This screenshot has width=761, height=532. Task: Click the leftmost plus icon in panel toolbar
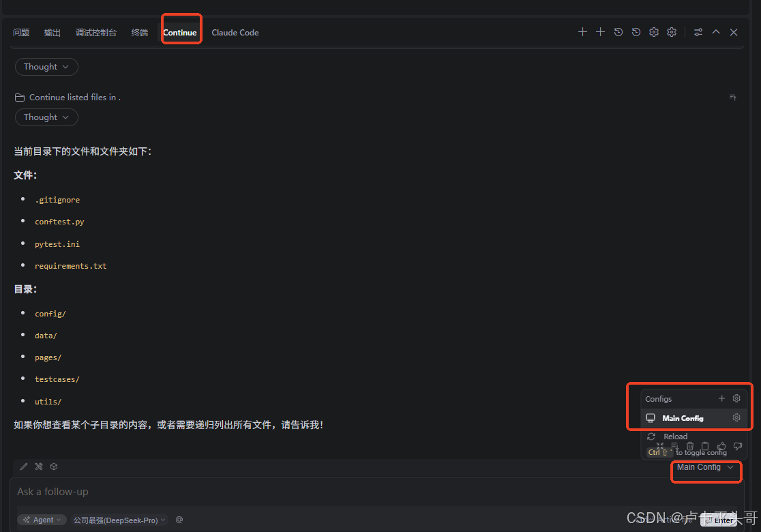click(582, 32)
